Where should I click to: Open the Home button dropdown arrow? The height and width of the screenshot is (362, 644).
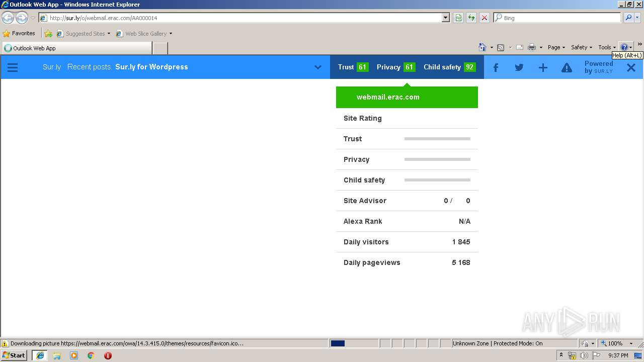[x=492, y=47]
